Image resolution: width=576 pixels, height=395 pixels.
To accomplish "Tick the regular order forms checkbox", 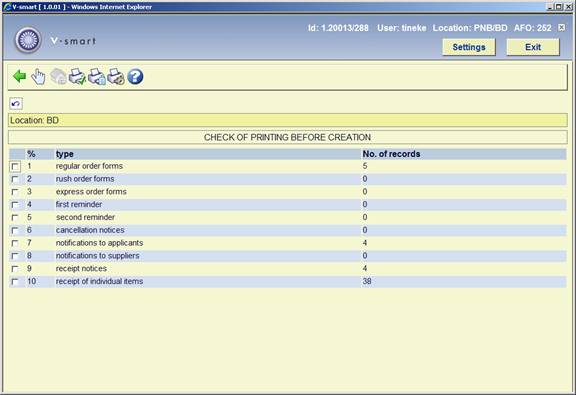I will (15, 166).
